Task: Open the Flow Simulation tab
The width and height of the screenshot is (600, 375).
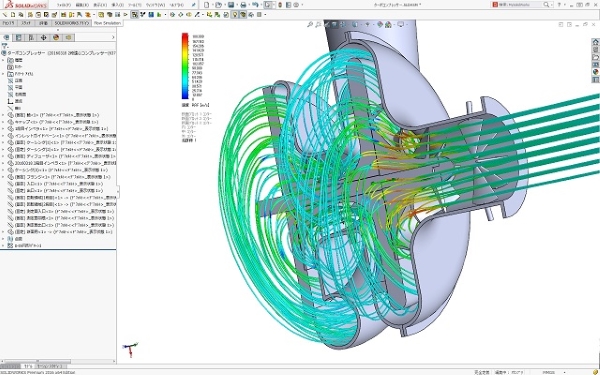Action: tap(107, 23)
